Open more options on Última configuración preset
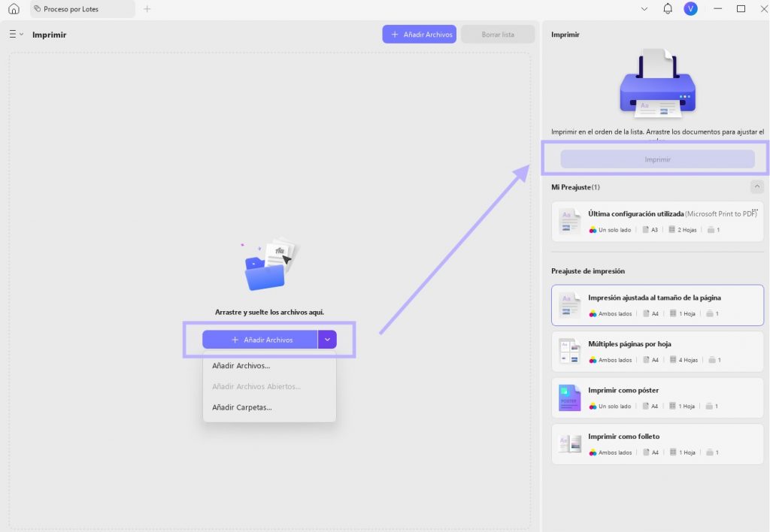The width and height of the screenshot is (770, 532). pyautogui.click(x=755, y=210)
